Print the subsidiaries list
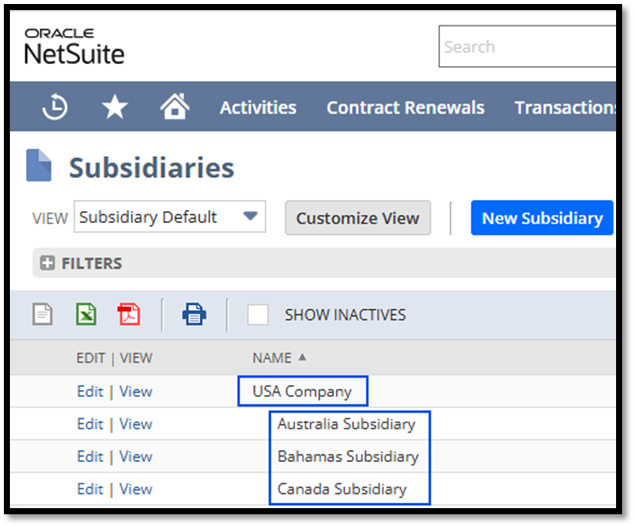 [194, 314]
